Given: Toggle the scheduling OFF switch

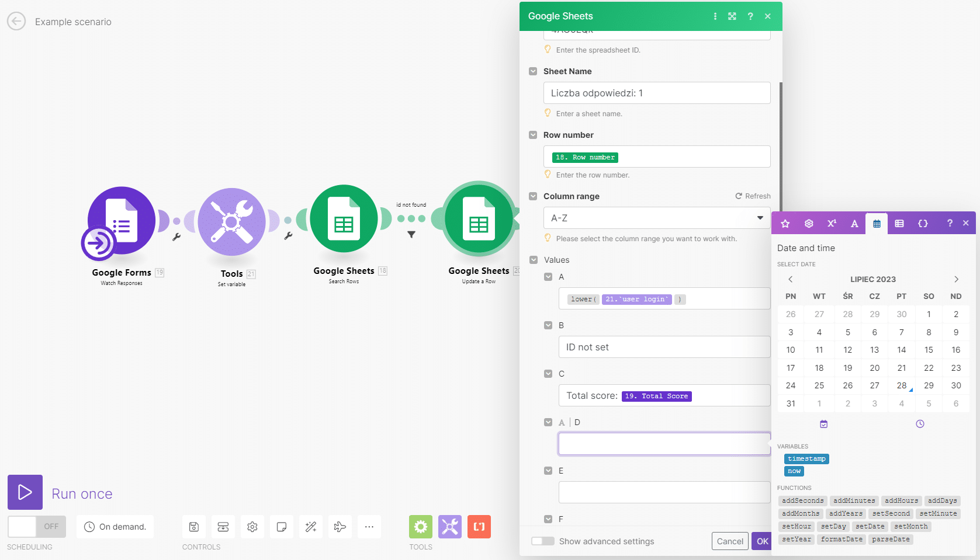Looking at the screenshot, I should (37, 527).
